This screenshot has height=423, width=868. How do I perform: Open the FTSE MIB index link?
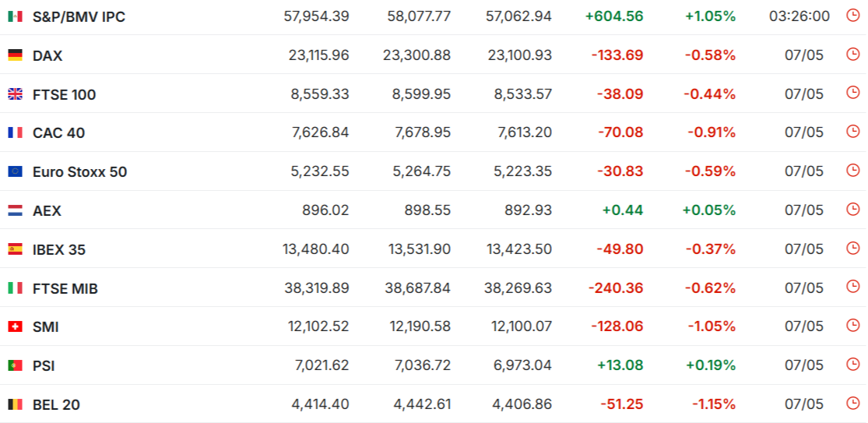coord(65,288)
